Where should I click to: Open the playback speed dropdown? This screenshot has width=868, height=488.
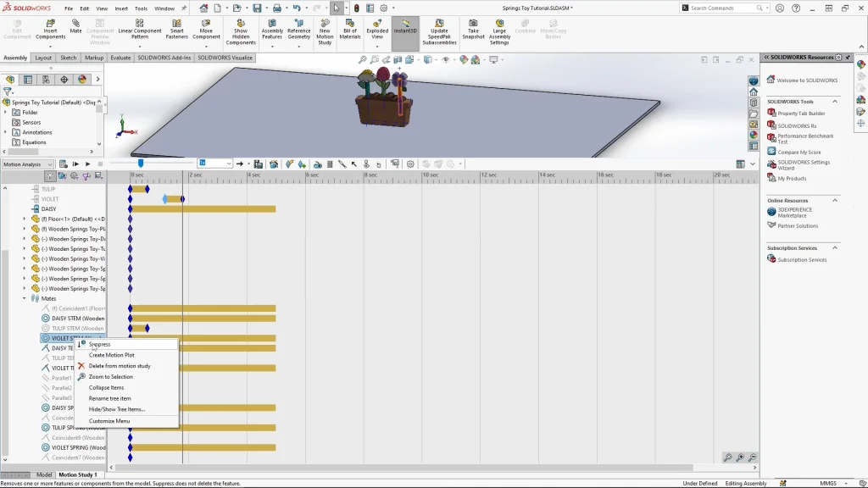[215, 164]
